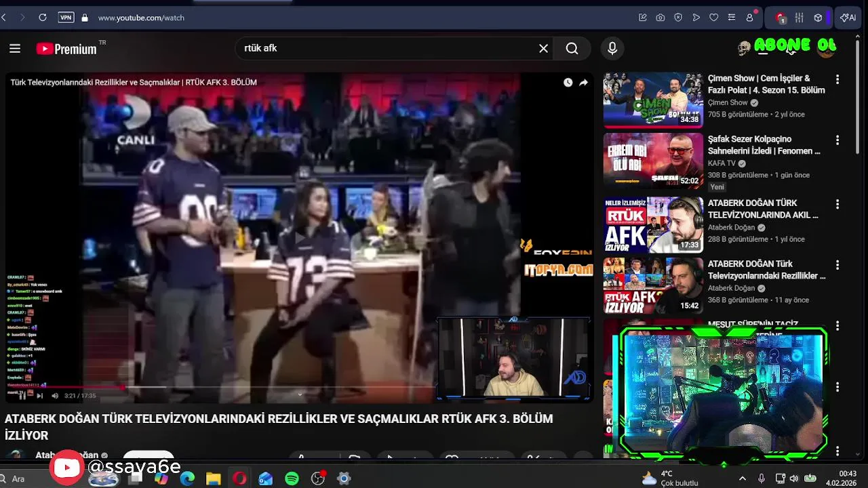The width and height of the screenshot is (868, 488).
Task: Launch Copilot from taskbar
Action: pyautogui.click(x=161, y=479)
